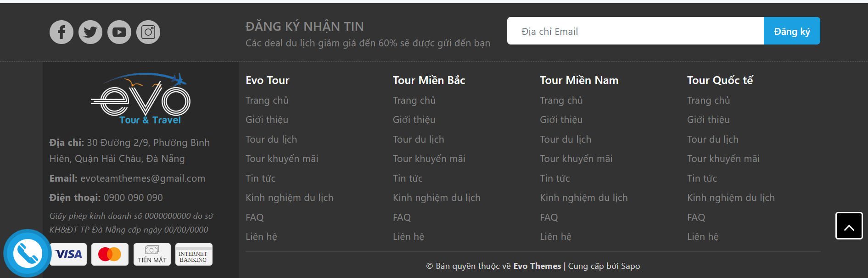Open the Twitter social icon
The width and height of the screenshot is (868, 278).
[90, 32]
